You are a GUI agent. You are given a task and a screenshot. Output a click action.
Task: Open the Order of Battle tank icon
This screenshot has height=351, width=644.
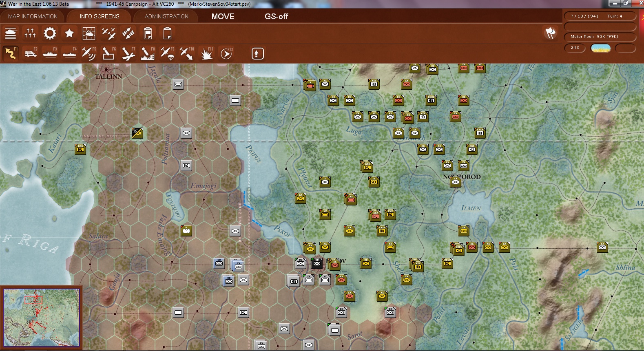(11, 33)
